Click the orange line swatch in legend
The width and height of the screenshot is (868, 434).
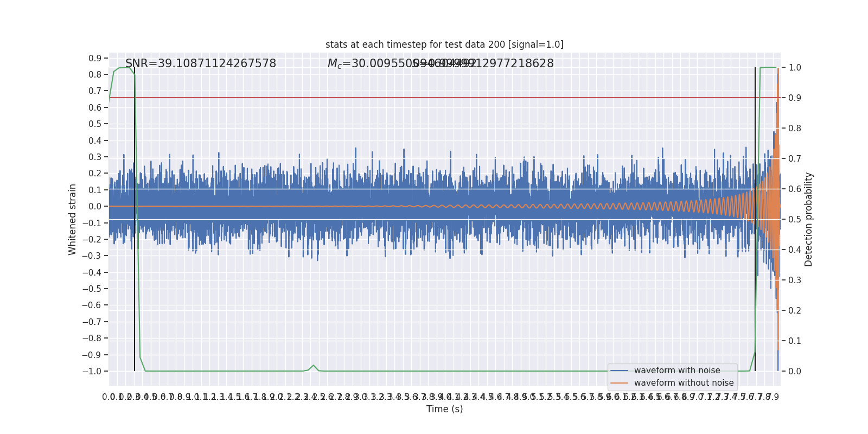tap(619, 383)
